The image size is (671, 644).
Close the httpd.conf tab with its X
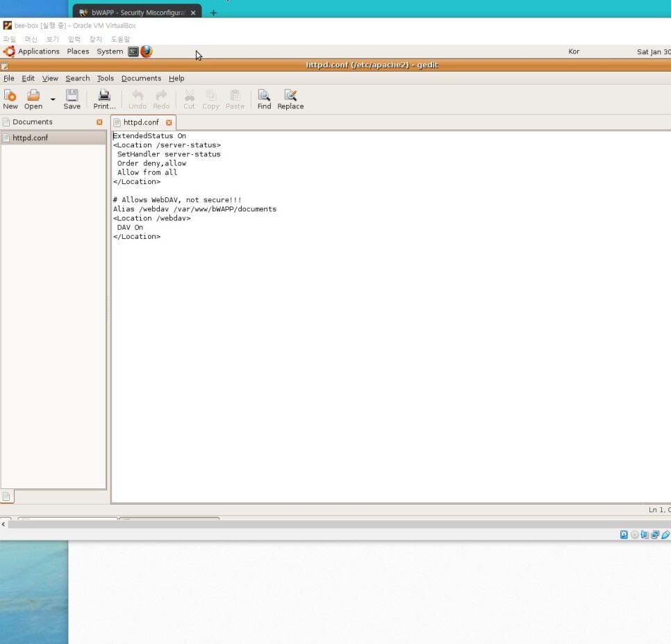pyautogui.click(x=169, y=122)
